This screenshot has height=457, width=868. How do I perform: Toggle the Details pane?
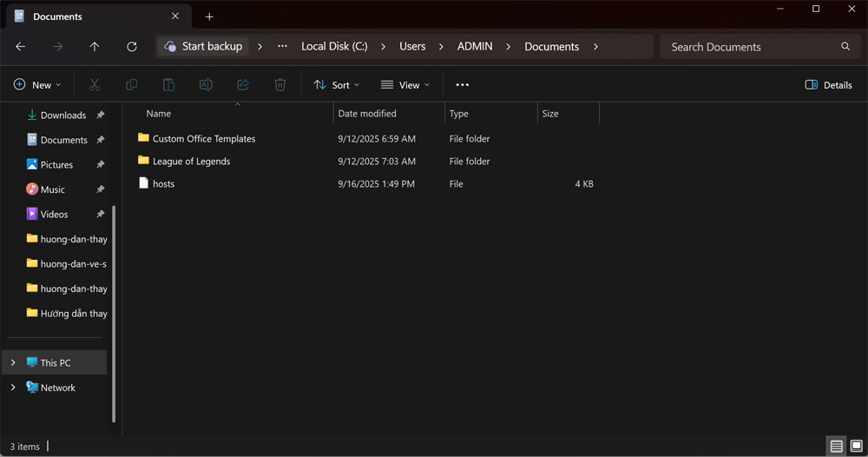point(828,84)
